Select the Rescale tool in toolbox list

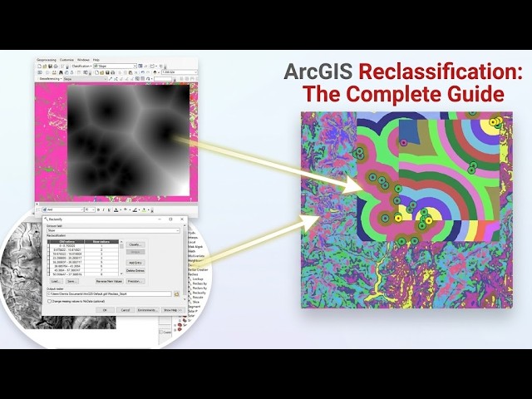pos(198,298)
